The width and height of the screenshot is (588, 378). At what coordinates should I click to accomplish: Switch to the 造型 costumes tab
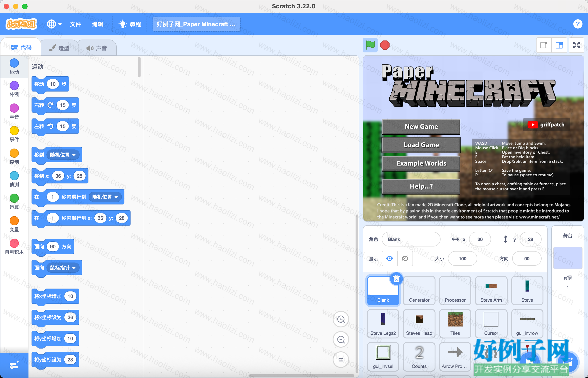pyautogui.click(x=59, y=48)
